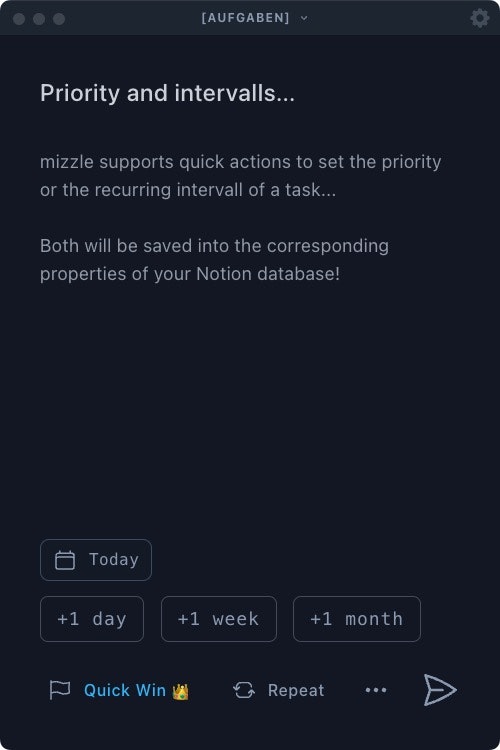This screenshot has width=500, height=750.
Task: Expand the chevron next to [AUFGABEN]
Action: 304,18
